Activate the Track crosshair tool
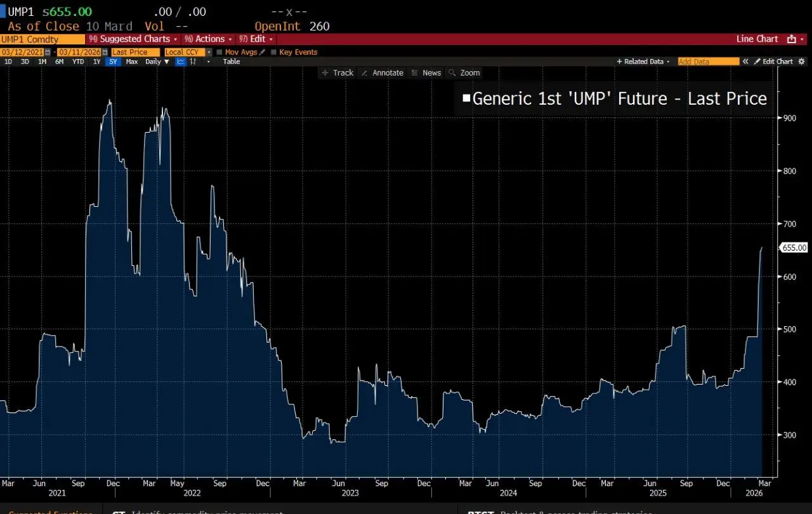The height and width of the screenshot is (514, 812). (338, 73)
